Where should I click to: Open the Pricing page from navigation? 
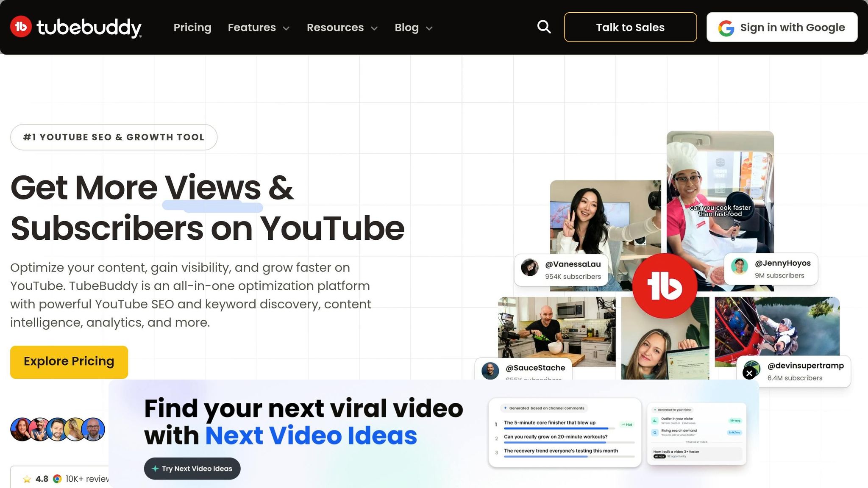pos(192,28)
